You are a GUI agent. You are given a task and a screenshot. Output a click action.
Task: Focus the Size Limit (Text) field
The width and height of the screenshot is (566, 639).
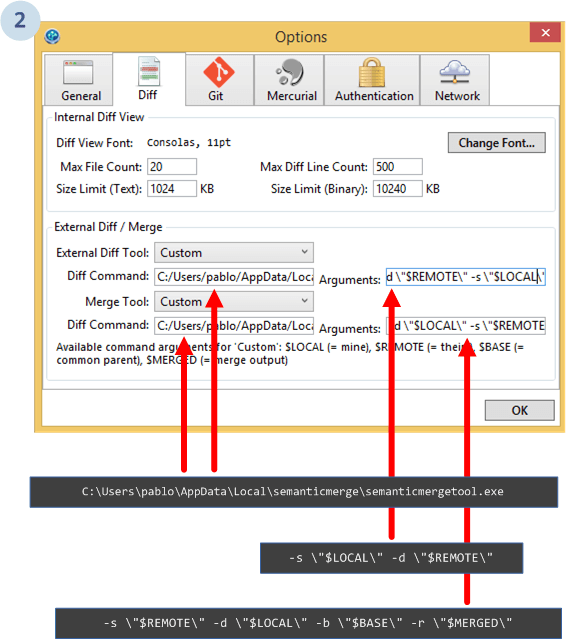tap(172, 189)
